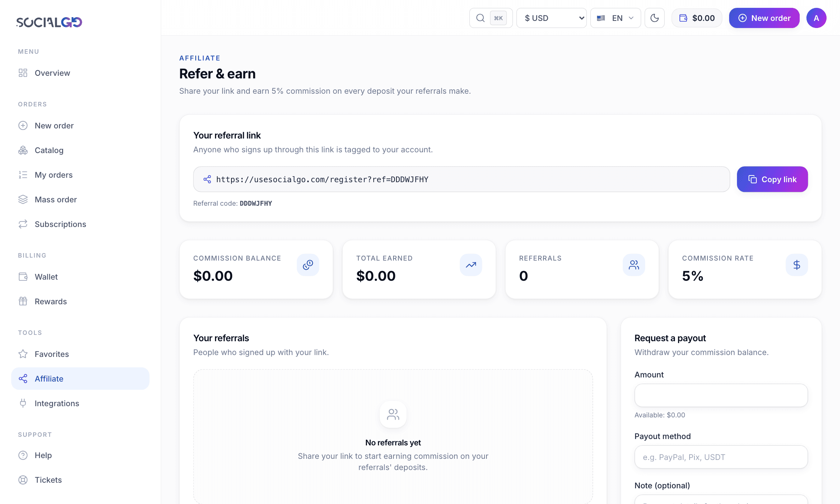Click the Copy link button
This screenshot has height=504, width=840.
[772, 179]
